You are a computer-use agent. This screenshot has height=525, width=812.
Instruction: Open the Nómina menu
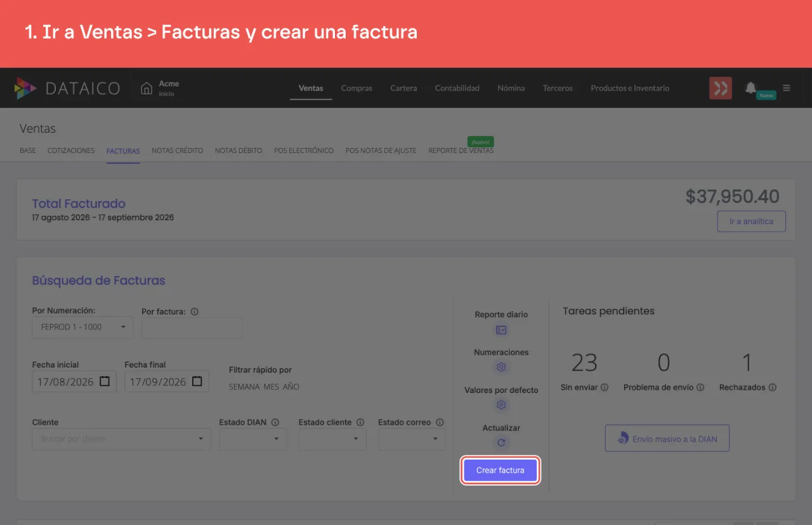(511, 88)
